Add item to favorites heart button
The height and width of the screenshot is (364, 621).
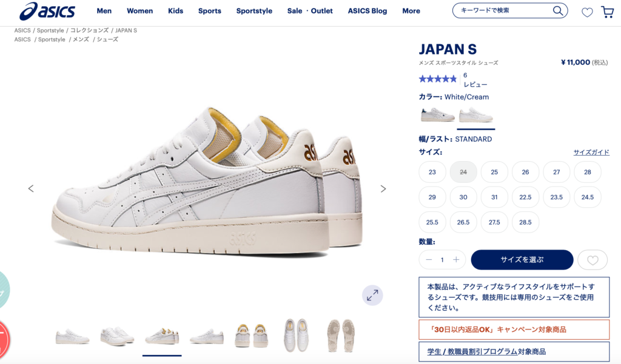pyautogui.click(x=592, y=260)
